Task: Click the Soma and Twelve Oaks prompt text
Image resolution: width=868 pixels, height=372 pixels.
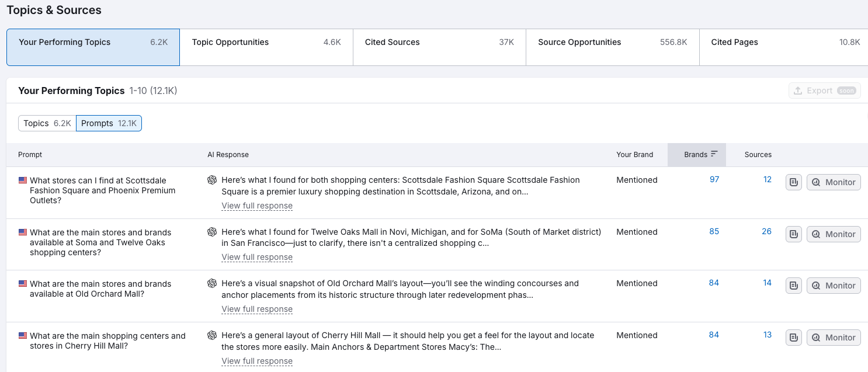Action: coord(100,242)
